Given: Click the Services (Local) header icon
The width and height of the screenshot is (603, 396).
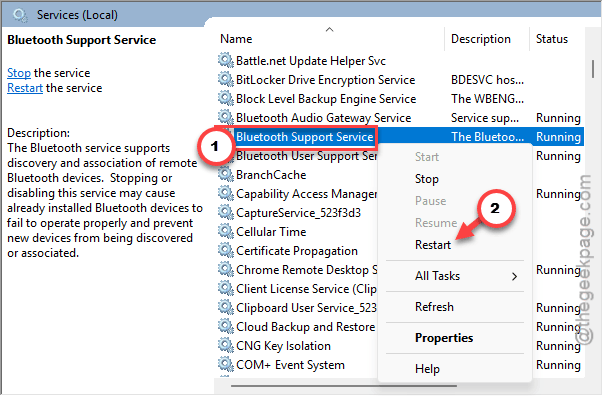Looking at the screenshot, I should pyautogui.click(x=20, y=15).
